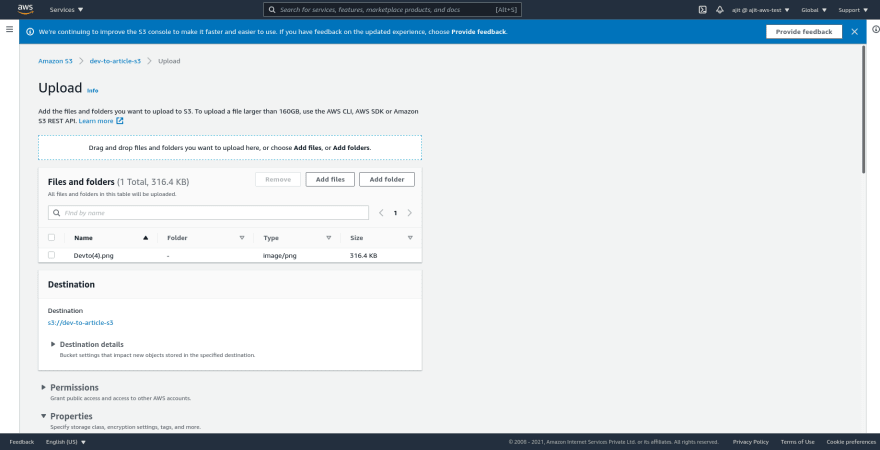Open the Services menu

click(66, 10)
